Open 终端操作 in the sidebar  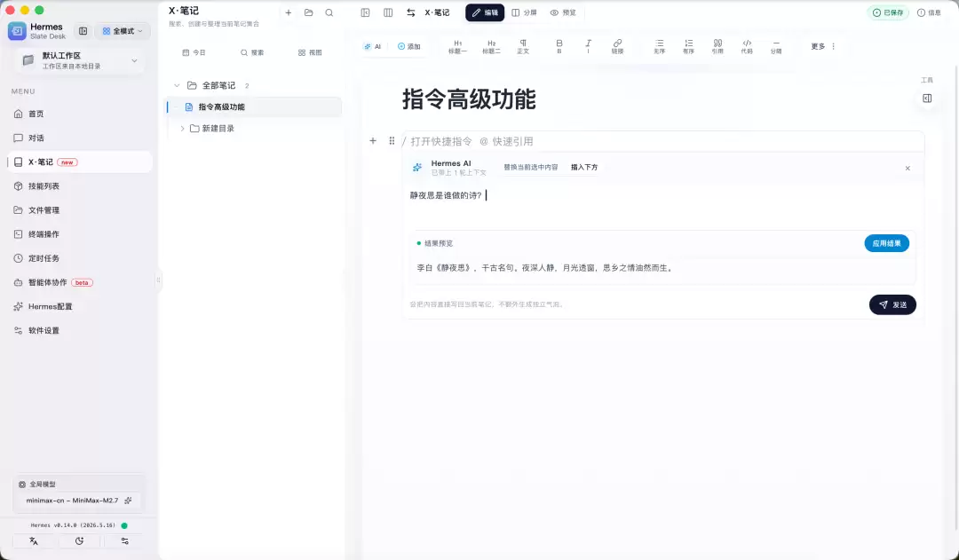pos(80,234)
